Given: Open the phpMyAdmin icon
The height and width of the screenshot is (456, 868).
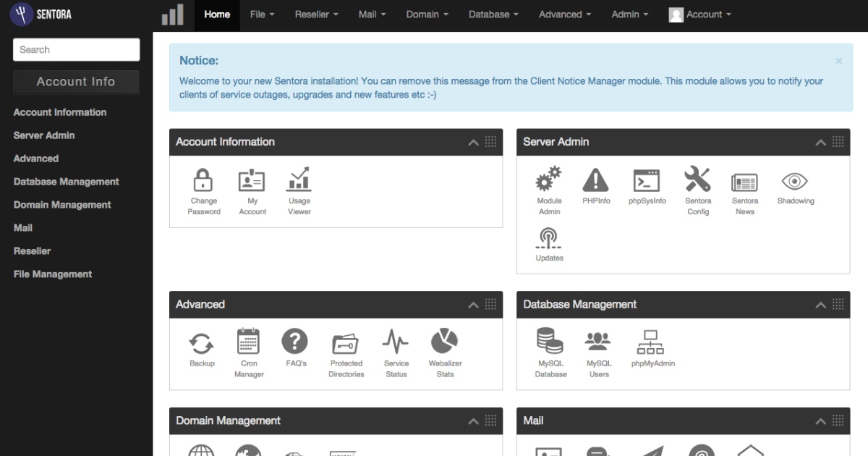Looking at the screenshot, I should [652, 342].
